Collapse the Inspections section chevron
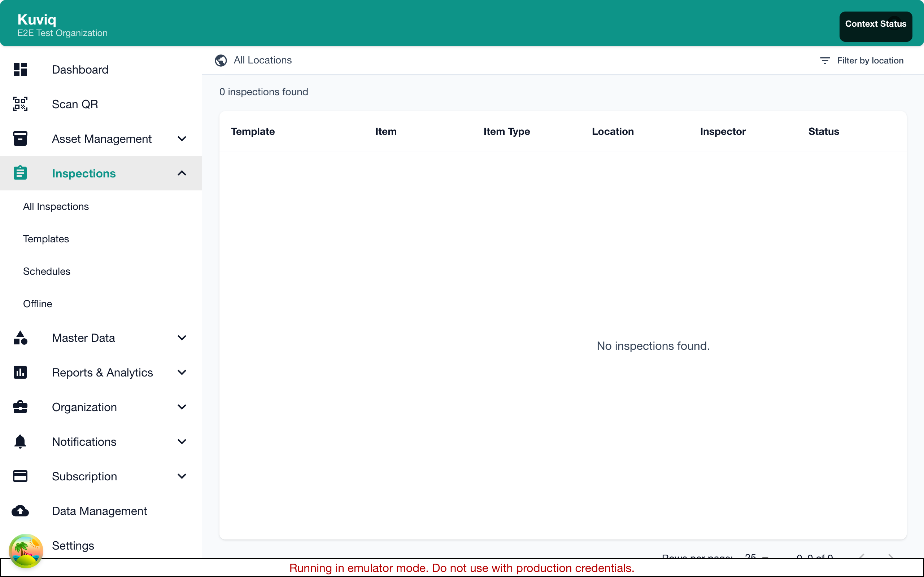The image size is (924, 577). tap(182, 173)
